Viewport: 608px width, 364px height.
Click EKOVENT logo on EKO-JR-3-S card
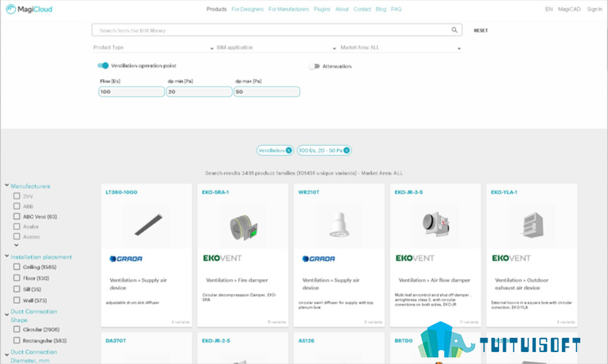(415, 258)
